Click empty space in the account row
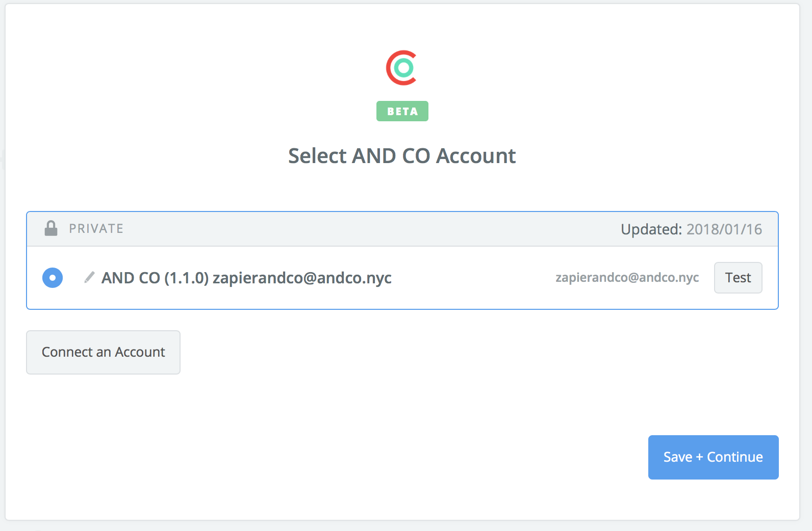The image size is (812, 531). coord(473,278)
